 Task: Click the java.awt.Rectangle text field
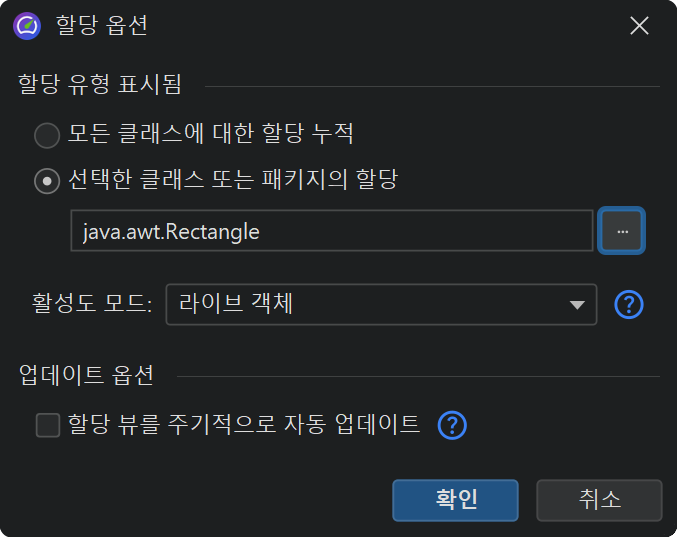pyautogui.click(x=332, y=231)
